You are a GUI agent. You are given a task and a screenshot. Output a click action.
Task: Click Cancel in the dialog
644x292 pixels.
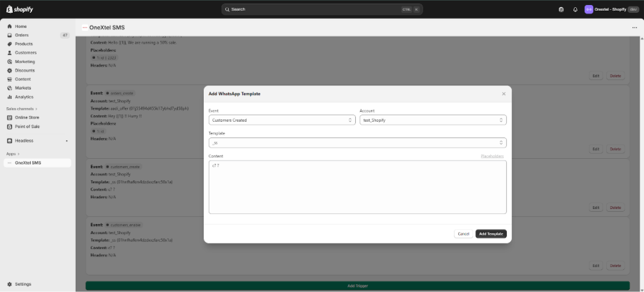463,234
